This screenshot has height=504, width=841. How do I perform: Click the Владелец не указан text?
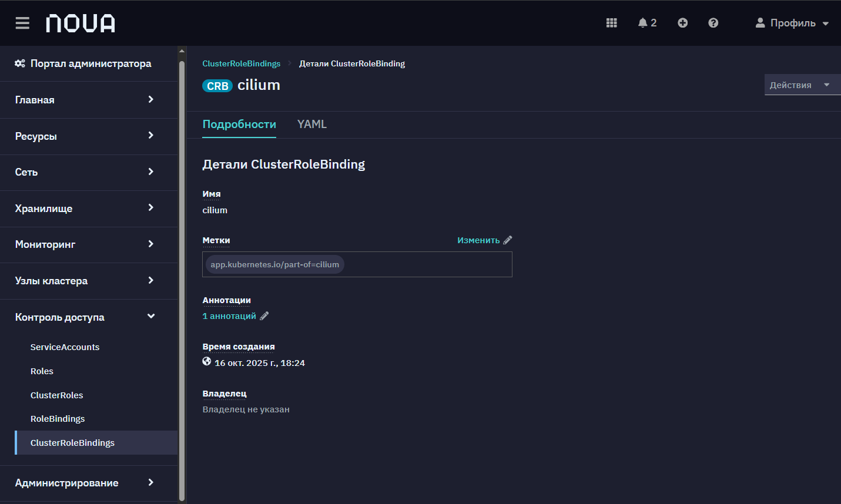246,409
